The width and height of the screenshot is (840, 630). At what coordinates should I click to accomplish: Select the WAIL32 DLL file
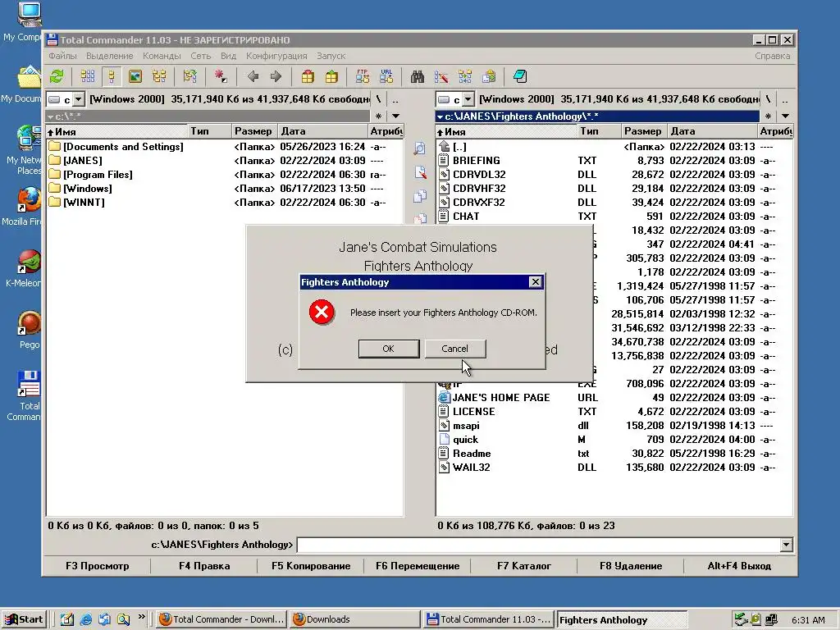click(614, 467)
